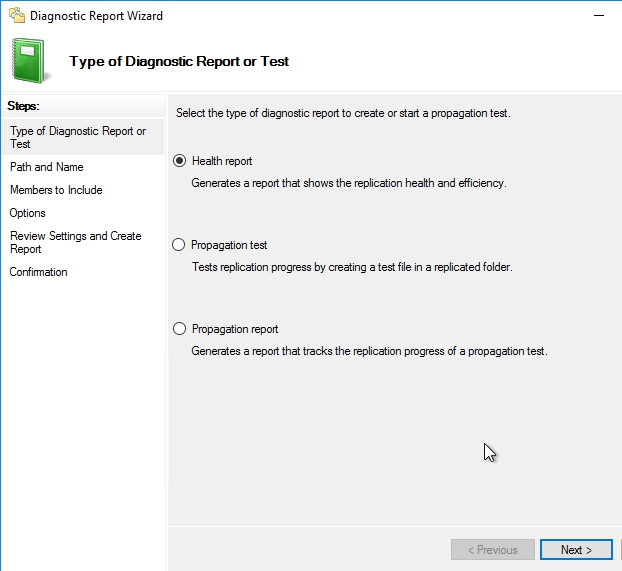Click the 'Select the type of diagnostic report' instruction

point(343,113)
